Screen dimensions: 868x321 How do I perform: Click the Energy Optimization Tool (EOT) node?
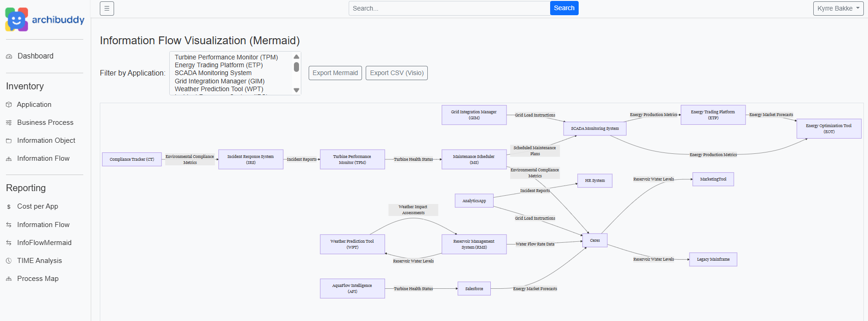click(x=829, y=128)
